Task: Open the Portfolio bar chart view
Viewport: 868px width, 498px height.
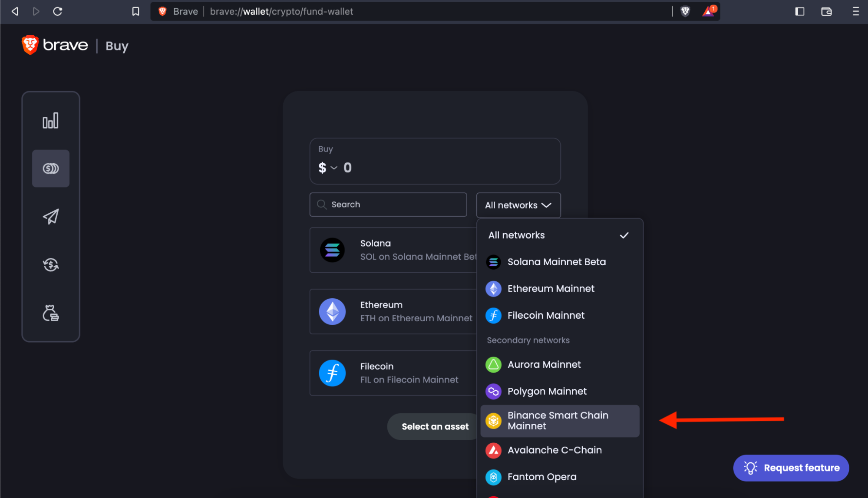Action: pyautogui.click(x=51, y=120)
